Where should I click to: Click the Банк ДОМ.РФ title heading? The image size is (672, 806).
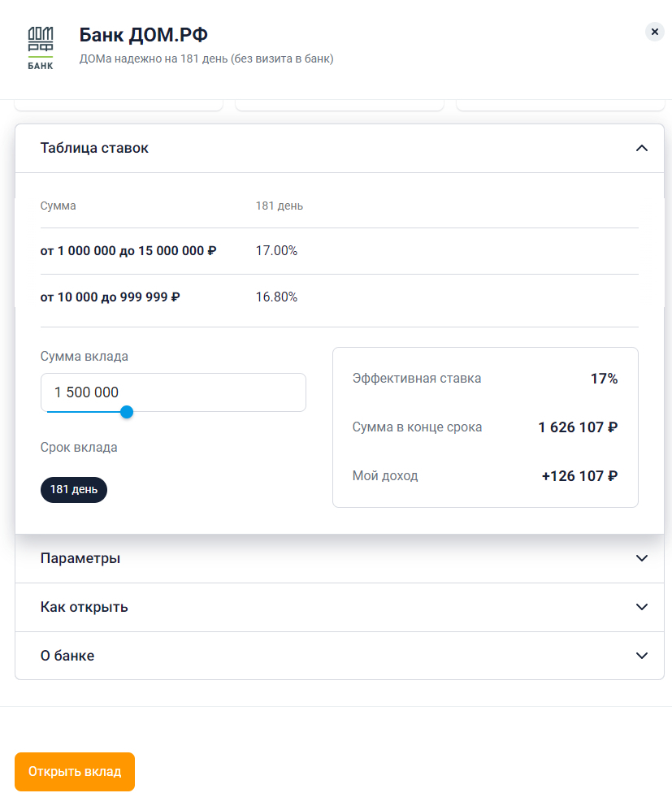[143, 35]
